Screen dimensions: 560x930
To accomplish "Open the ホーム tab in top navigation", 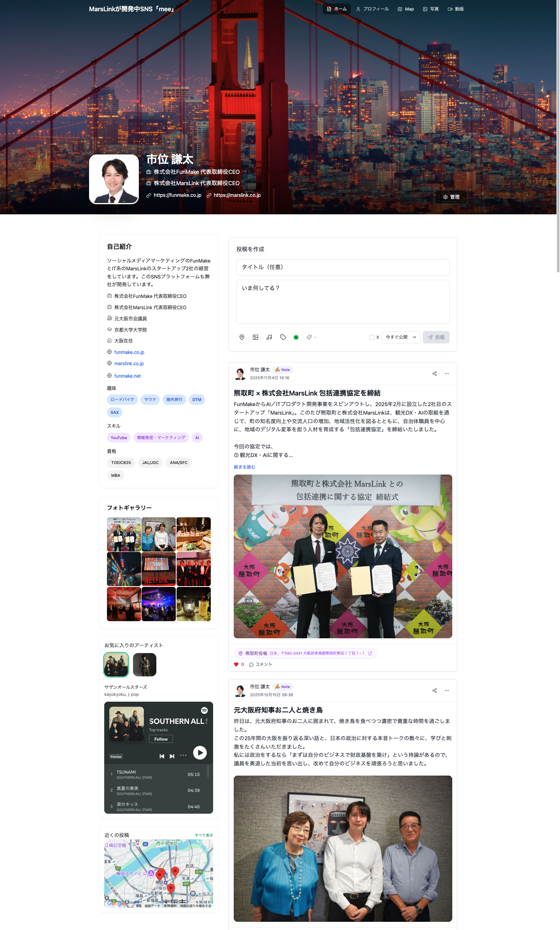I will pyautogui.click(x=337, y=9).
